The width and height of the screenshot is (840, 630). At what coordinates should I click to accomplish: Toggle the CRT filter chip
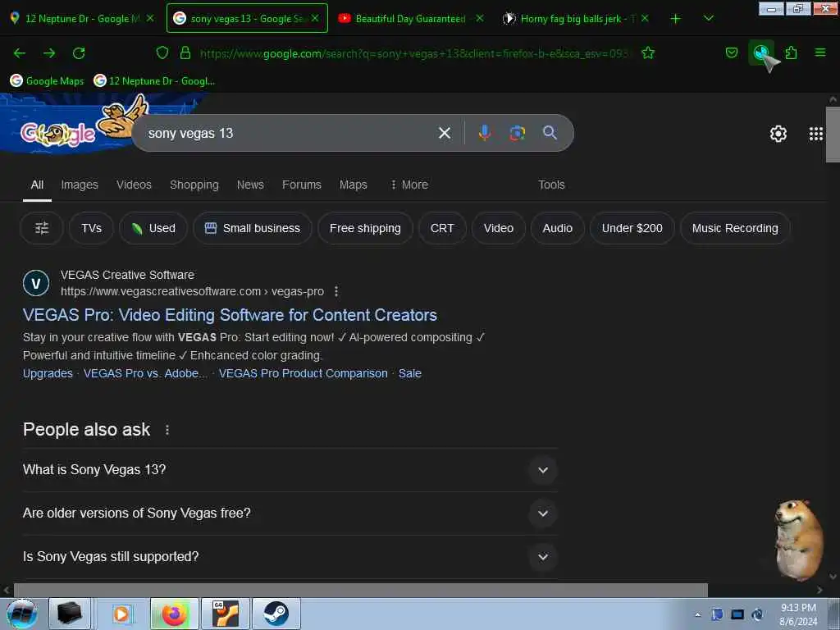442,228
